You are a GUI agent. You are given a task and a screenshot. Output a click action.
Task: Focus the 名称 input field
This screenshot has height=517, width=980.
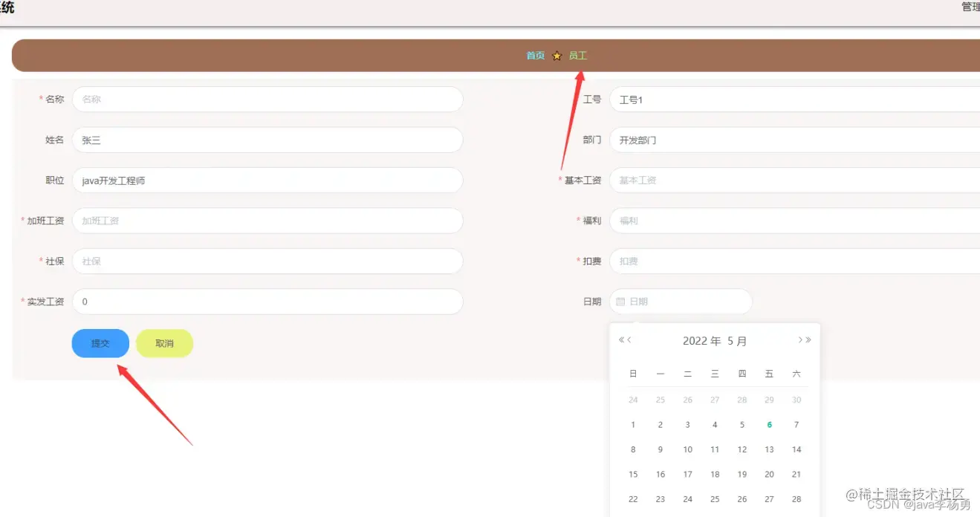[x=267, y=99]
